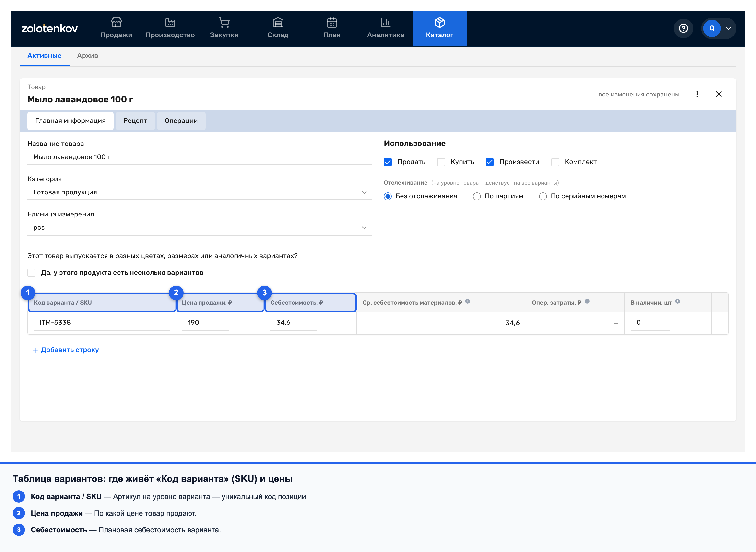756x552 pixels.
Task: Show info icon for В наличии
Action: pyautogui.click(x=677, y=301)
